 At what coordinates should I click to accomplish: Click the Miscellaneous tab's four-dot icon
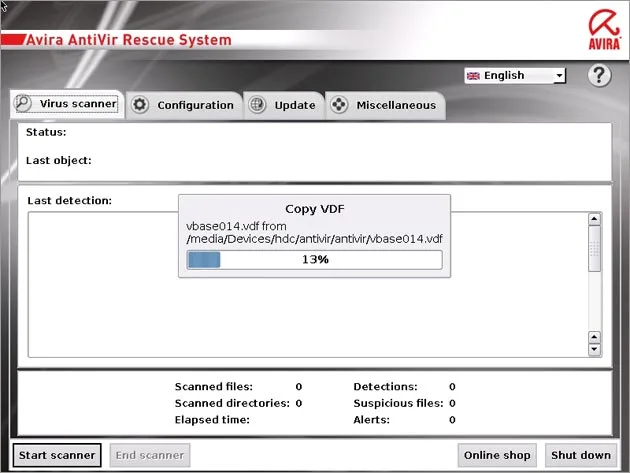click(339, 104)
